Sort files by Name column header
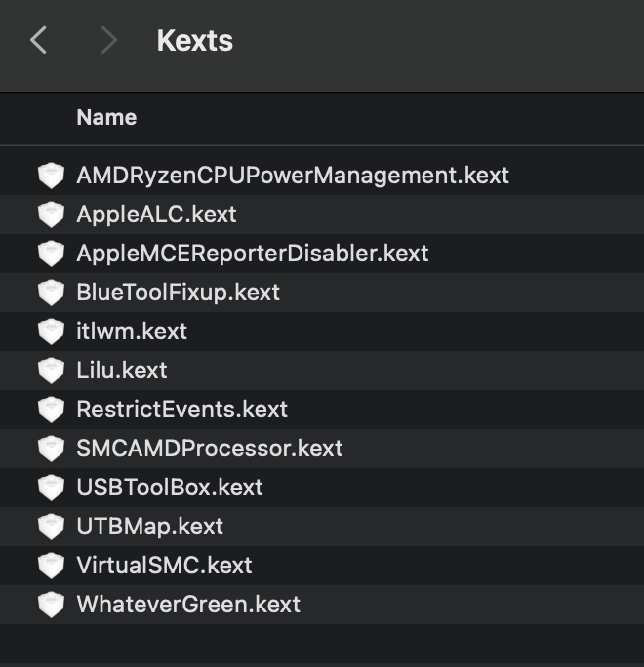644x667 pixels. pyautogui.click(x=106, y=117)
